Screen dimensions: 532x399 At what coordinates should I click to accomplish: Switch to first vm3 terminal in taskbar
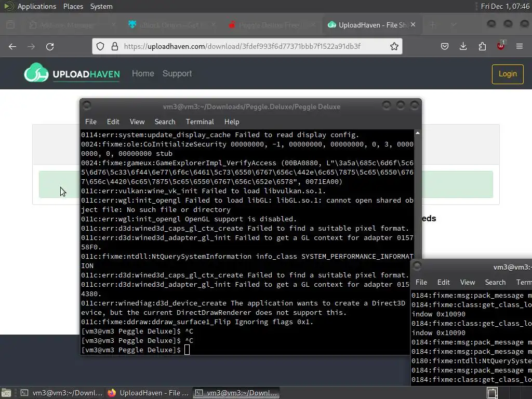click(x=61, y=393)
